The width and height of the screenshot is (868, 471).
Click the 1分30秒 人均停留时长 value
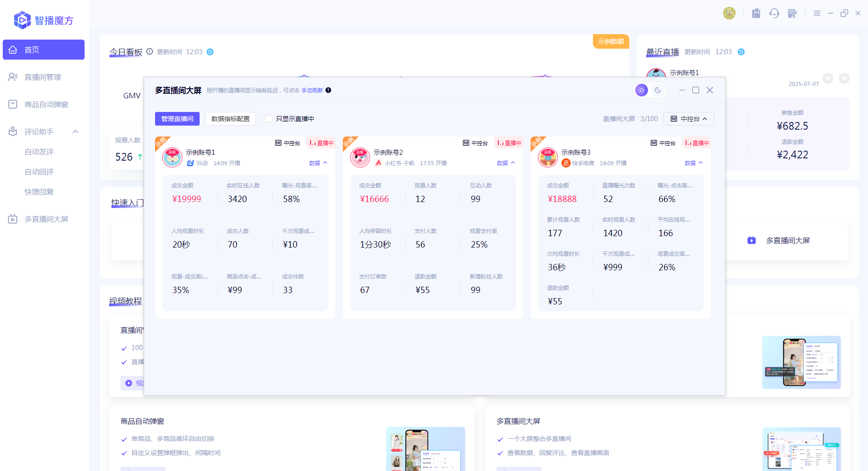376,244
